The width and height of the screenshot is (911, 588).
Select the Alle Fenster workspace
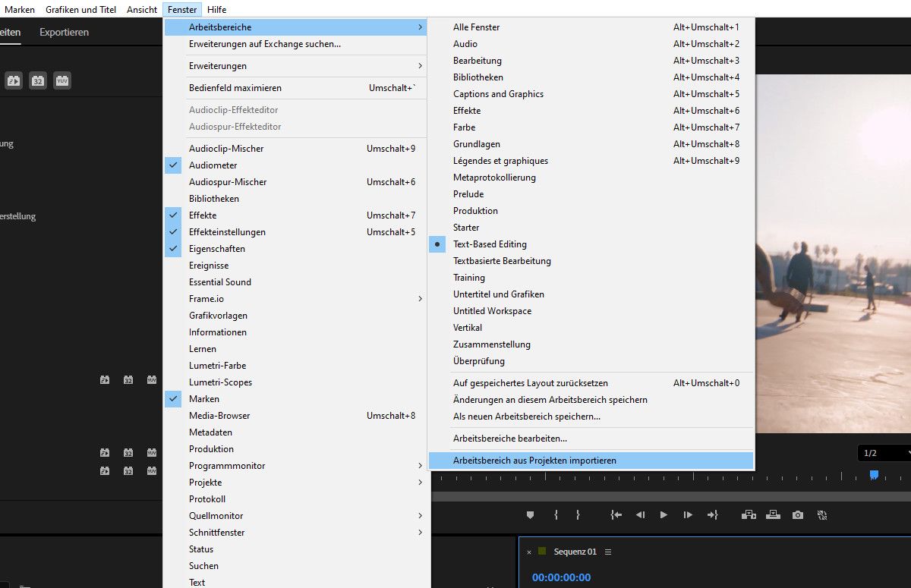point(591,27)
